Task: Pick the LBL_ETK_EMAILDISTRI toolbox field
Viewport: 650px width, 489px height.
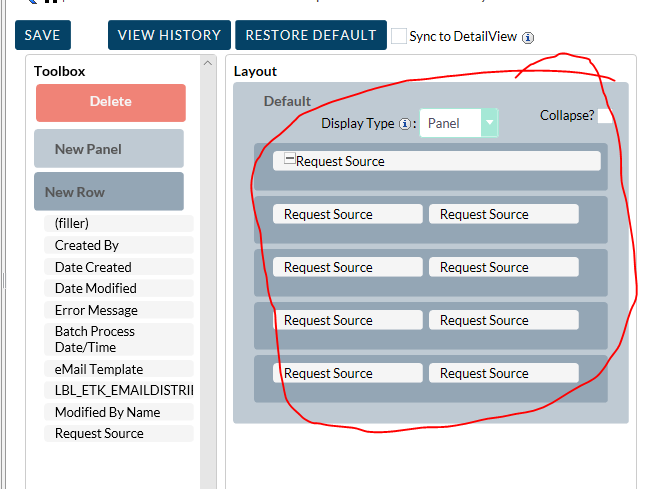Action: 119,390
